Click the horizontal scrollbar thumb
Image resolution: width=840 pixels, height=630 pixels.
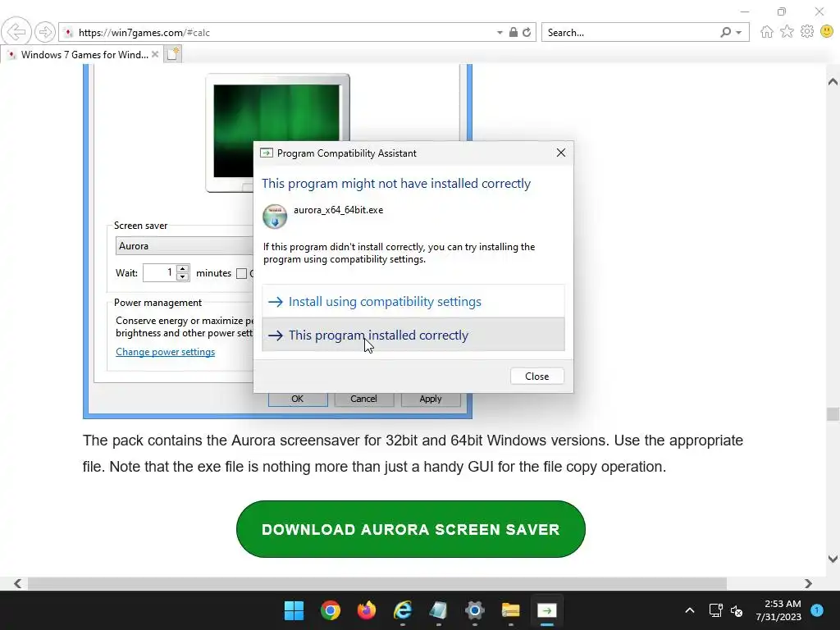tap(377, 583)
